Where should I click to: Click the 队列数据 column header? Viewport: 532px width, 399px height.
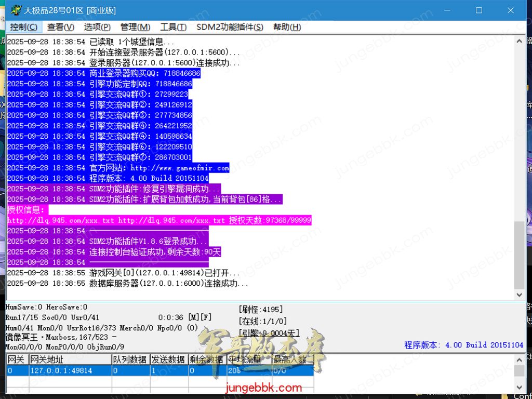click(x=129, y=360)
